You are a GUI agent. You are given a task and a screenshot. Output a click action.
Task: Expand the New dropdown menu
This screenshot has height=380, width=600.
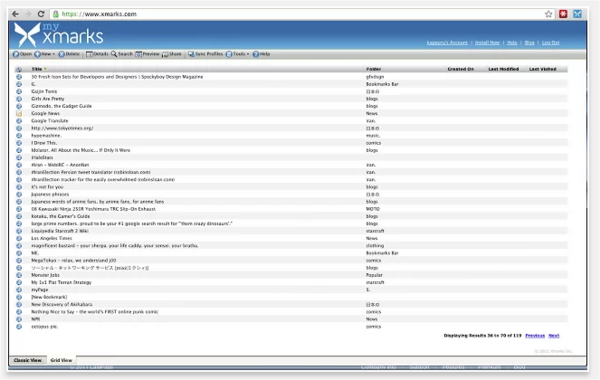tap(45, 54)
